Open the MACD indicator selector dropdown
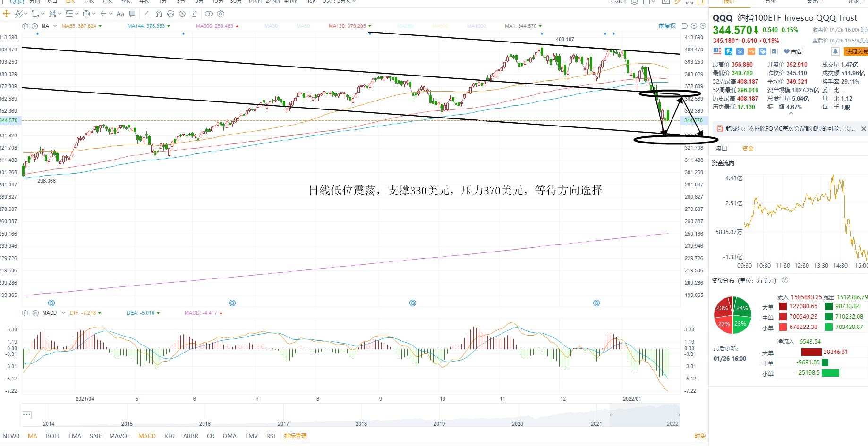 click(x=63, y=313)
